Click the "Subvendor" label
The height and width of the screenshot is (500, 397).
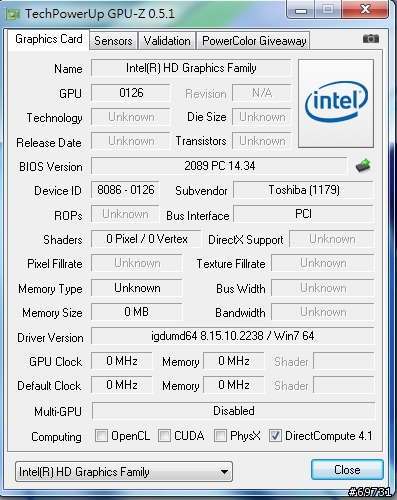click(201, 191)
